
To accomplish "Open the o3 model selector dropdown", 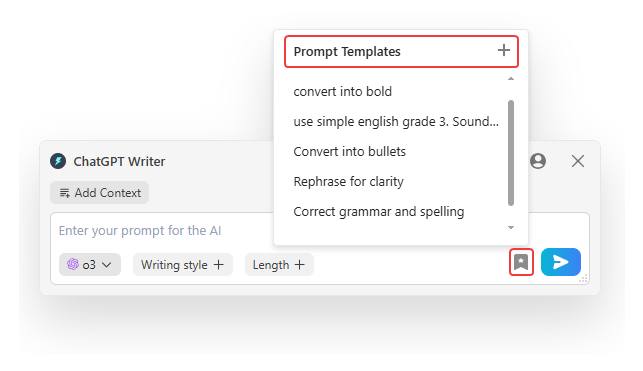I will [x=90, y=264].
